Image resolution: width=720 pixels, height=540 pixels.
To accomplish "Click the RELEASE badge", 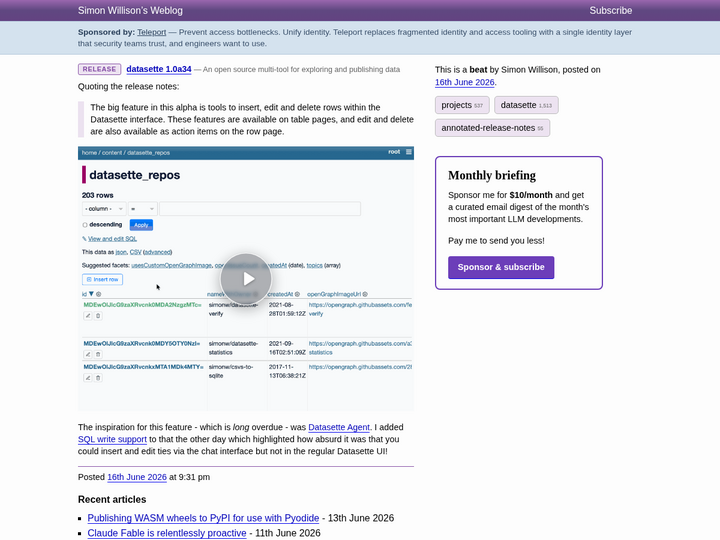I will (x=100, y=69).
